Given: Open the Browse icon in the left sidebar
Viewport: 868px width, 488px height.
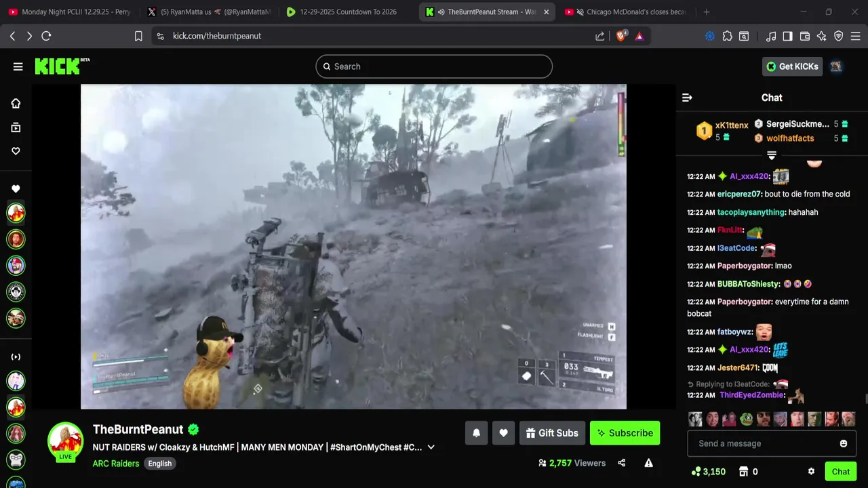Looking at the screenshot, I should [16, 127].
